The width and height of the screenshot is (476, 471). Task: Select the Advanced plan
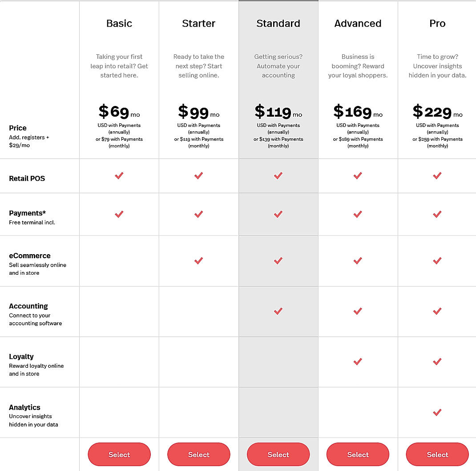coord(358,455)
